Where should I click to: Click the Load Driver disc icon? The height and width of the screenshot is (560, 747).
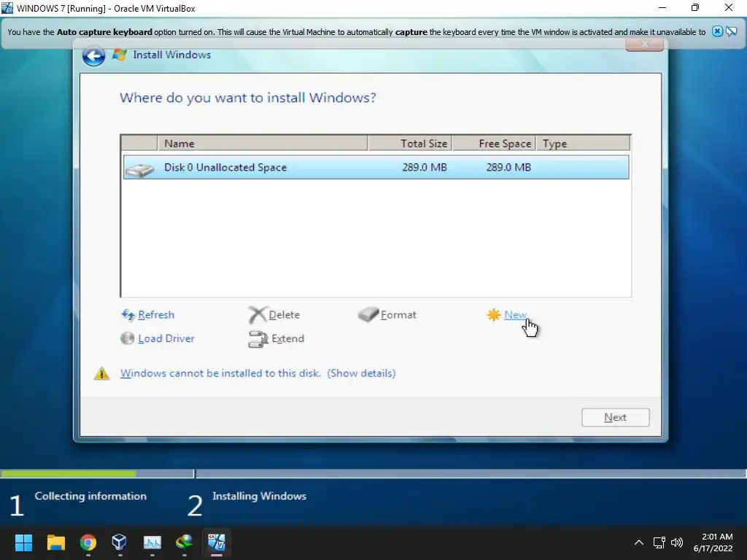pyautogui.click(x=127, y=338)
